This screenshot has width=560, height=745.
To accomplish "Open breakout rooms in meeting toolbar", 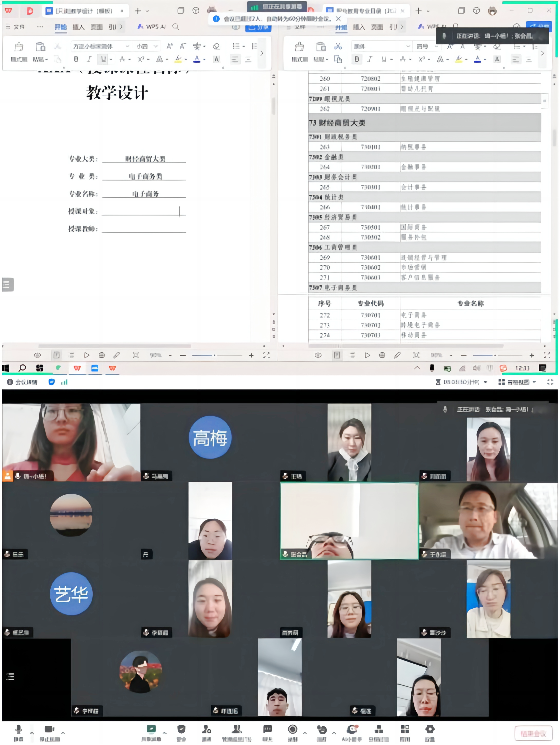I will [x=379, y=733].
